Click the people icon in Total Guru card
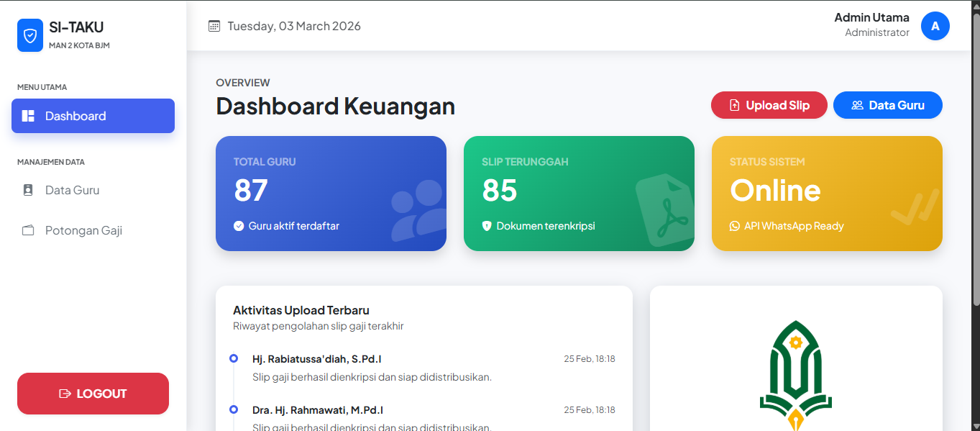The height and width of the screenshot is (431, 980). pos(418,209)
